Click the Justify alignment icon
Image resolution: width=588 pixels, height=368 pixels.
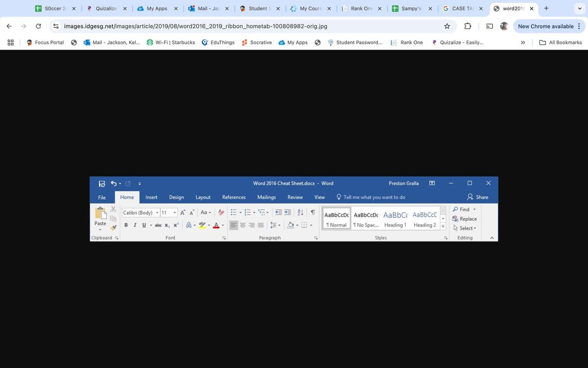pyautogui.click(x=261, y=225)
